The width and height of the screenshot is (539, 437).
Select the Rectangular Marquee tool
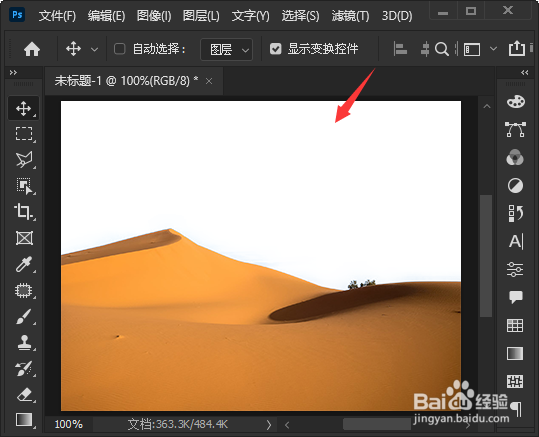(x=24, y=134)
